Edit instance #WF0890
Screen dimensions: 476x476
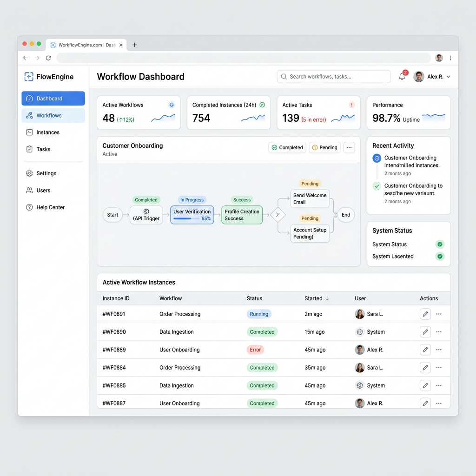pyautogui.click(x=425, y=332)
